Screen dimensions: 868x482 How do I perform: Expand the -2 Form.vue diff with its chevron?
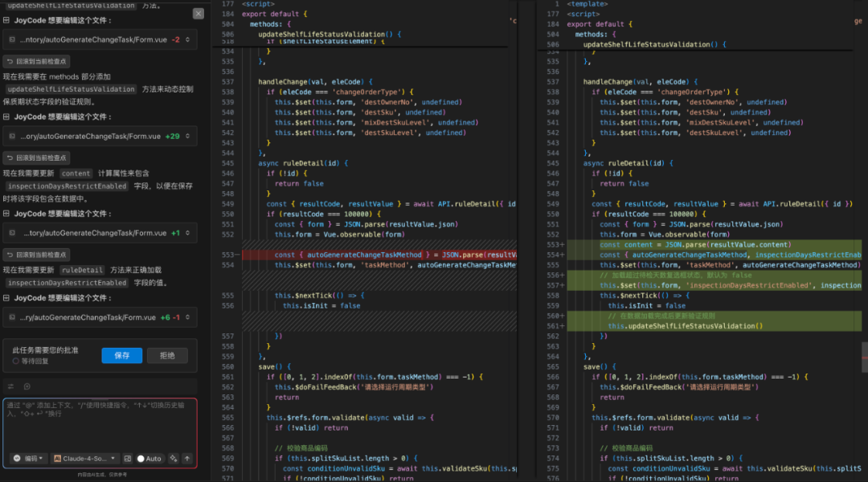(187, 40)
